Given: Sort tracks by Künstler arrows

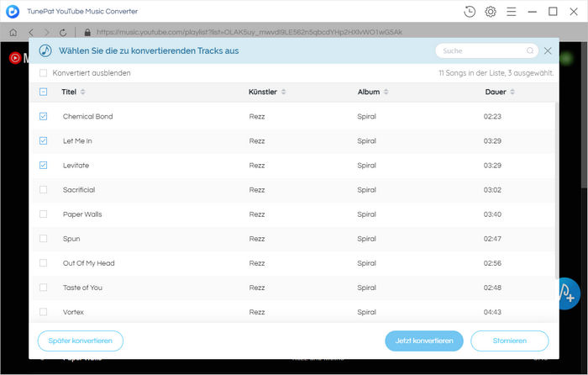Looking at the screenshot, I should click(284, 92).
